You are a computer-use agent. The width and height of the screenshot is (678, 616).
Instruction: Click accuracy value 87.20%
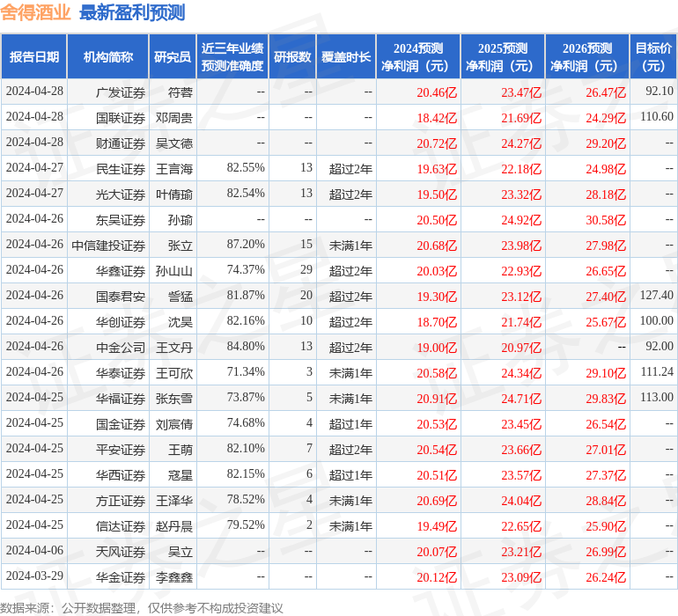(246, 244)
